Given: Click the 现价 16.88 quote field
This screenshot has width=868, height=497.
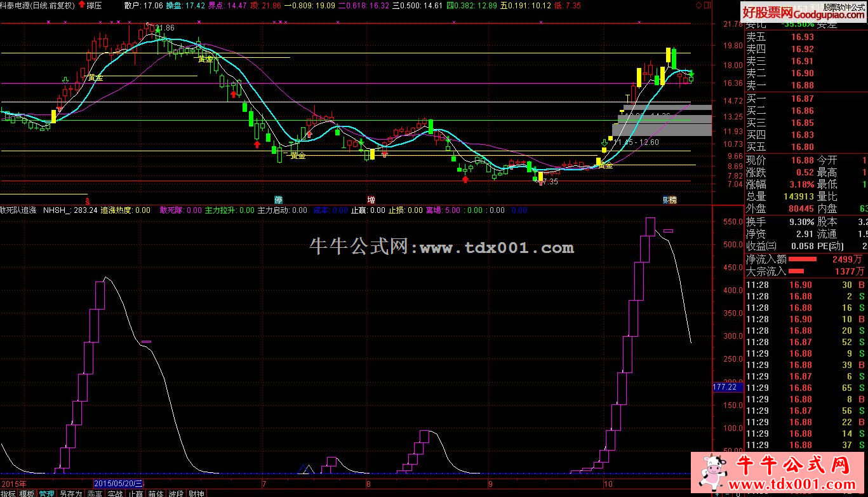Looking at the screenshot, I should pos(780,160).
